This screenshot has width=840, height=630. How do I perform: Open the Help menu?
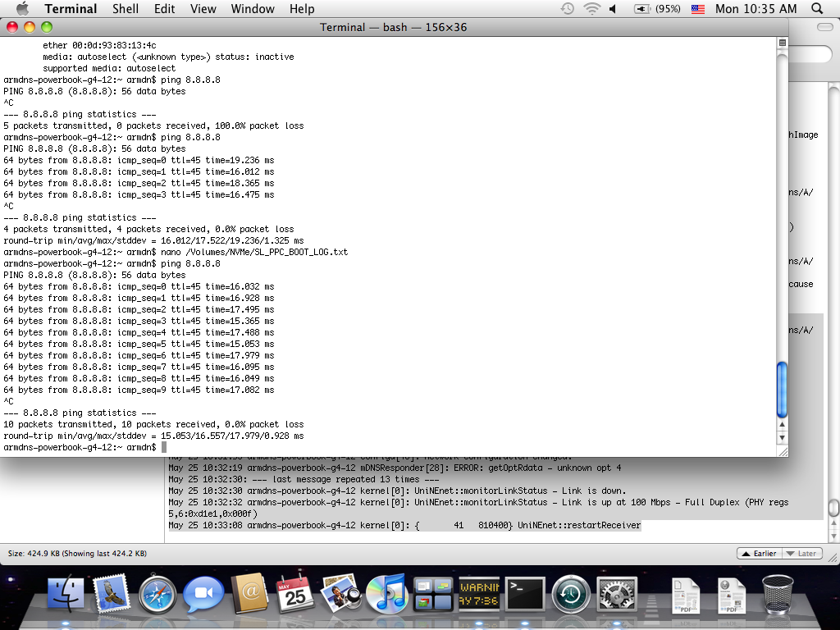pyautogui.click(x=302, y=8)
